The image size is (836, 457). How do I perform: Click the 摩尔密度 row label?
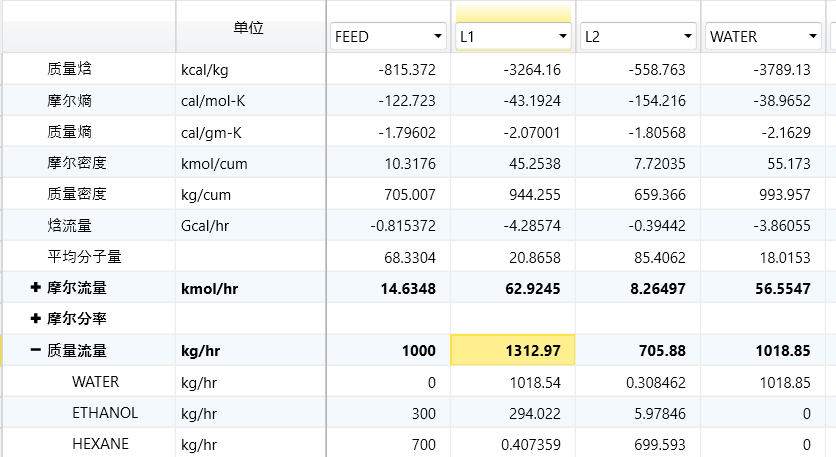pos(77,163)
